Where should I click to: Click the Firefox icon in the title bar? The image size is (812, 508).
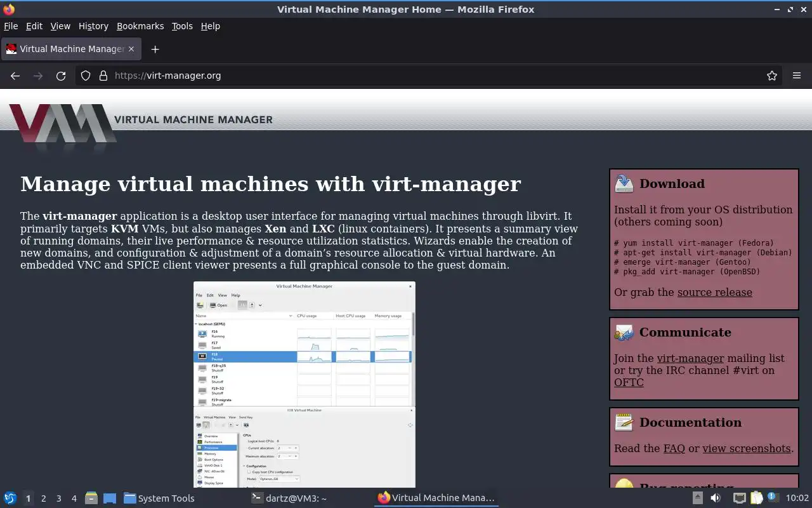9,10
